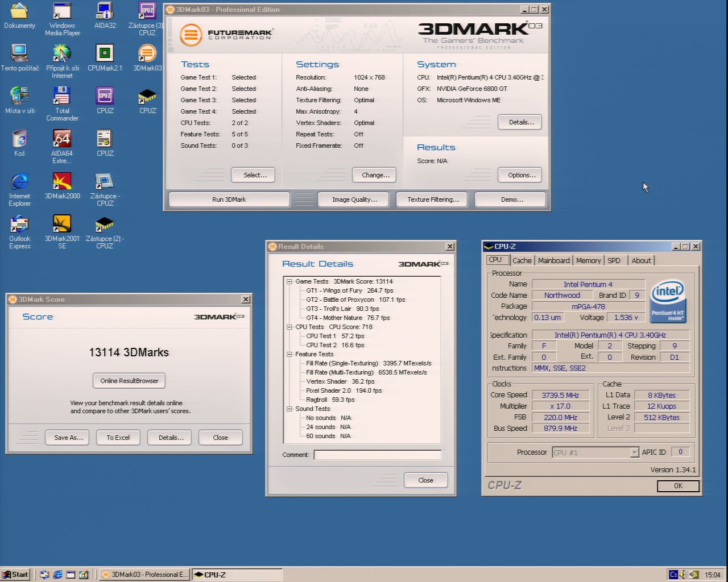Switch to the SPD tab in CPU-Z
728x582 pixels.
(x=614, y=260)
